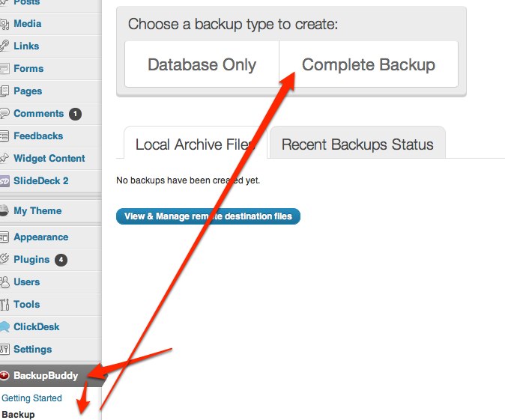Click the SlideDeck 2 SD icon
The height and width of the screenshot is (420, 505).
pyautogui.click(x=4, y=181)
